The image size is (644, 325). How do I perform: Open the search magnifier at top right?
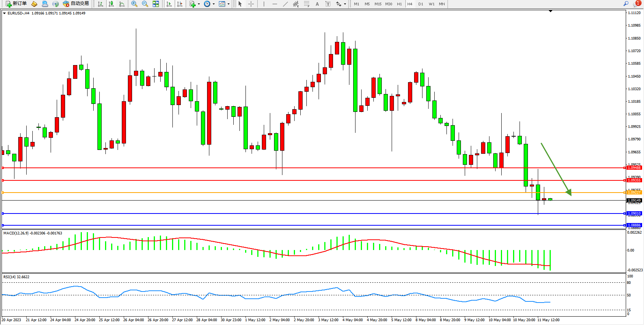tap(626, 4)
